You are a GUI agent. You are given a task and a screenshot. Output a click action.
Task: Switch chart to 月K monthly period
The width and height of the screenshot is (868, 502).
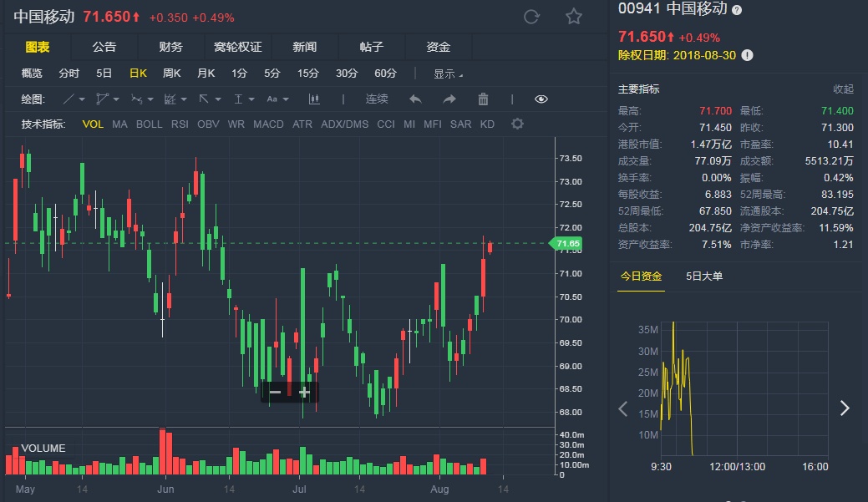coord(206,73)
